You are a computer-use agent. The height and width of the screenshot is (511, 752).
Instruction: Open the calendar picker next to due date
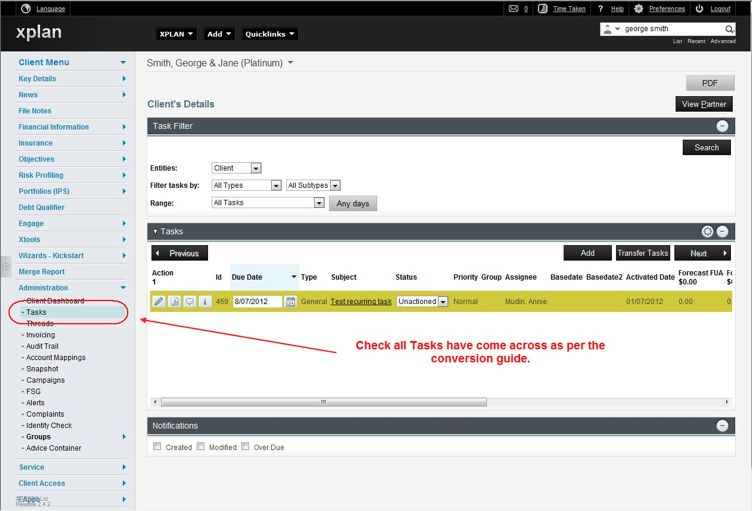(290, 301)
